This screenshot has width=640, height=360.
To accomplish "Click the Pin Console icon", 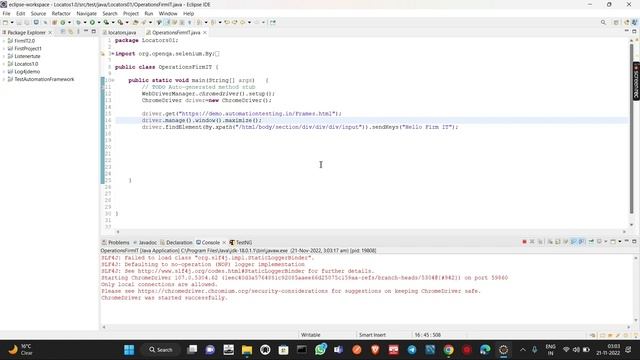I will [591, 242].
